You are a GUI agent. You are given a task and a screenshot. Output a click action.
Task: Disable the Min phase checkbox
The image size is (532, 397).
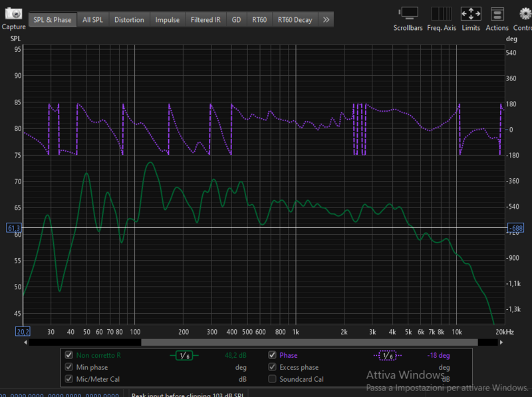(x=69, y=367)
